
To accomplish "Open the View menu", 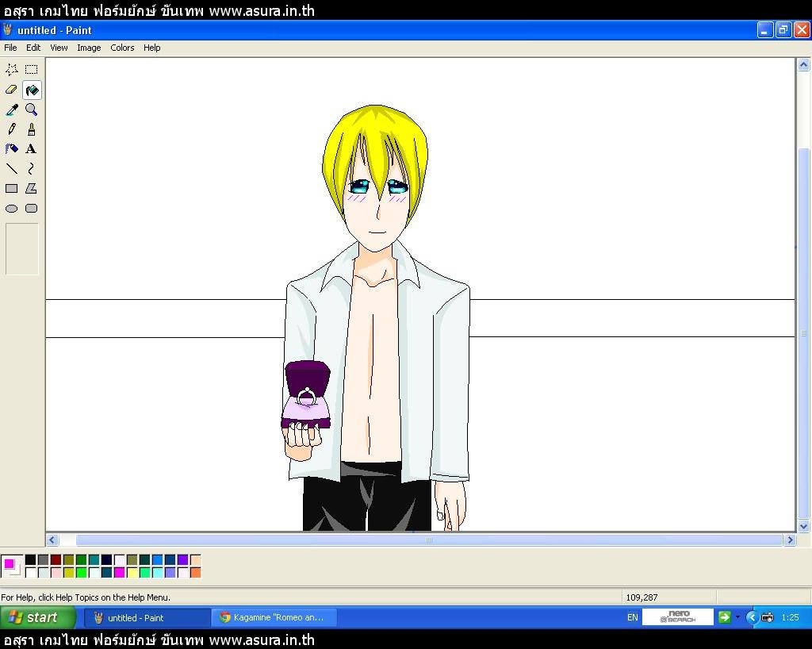I will pos(59,48).
